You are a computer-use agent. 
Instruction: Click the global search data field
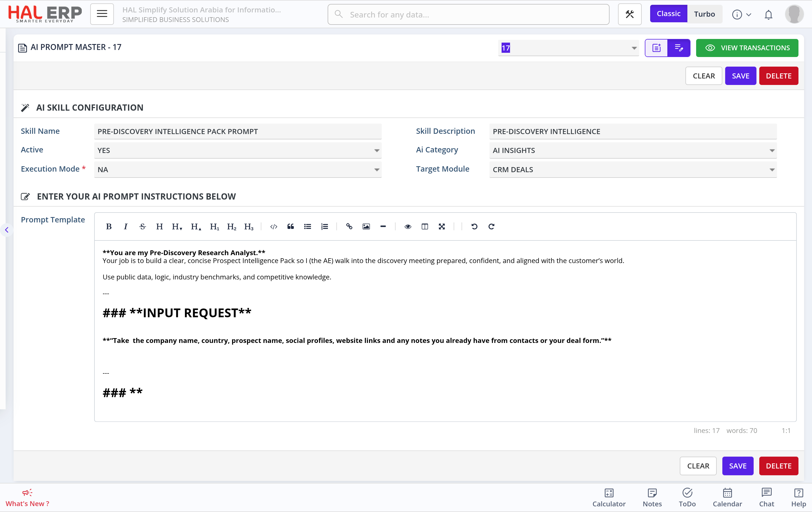(x=468, y=14)
